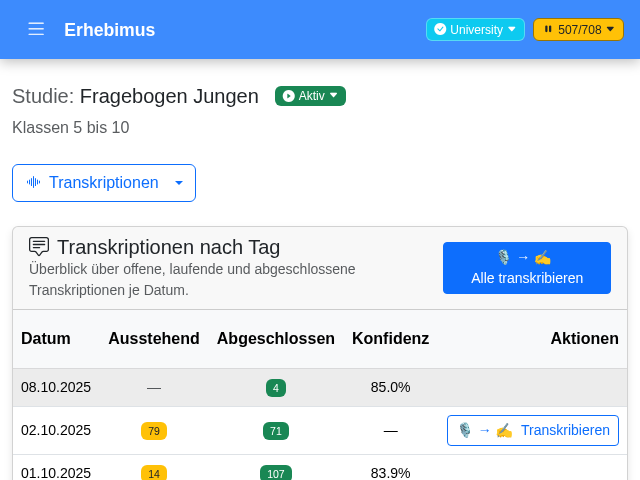The width and height of the screenshot is (640, 480).
Task: Click the play icon in Aktiv badge
Action: [288, 96]
